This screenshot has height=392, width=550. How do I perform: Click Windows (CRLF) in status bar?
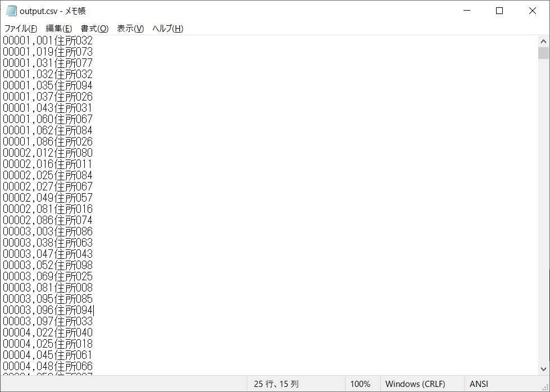click(415, 384)
